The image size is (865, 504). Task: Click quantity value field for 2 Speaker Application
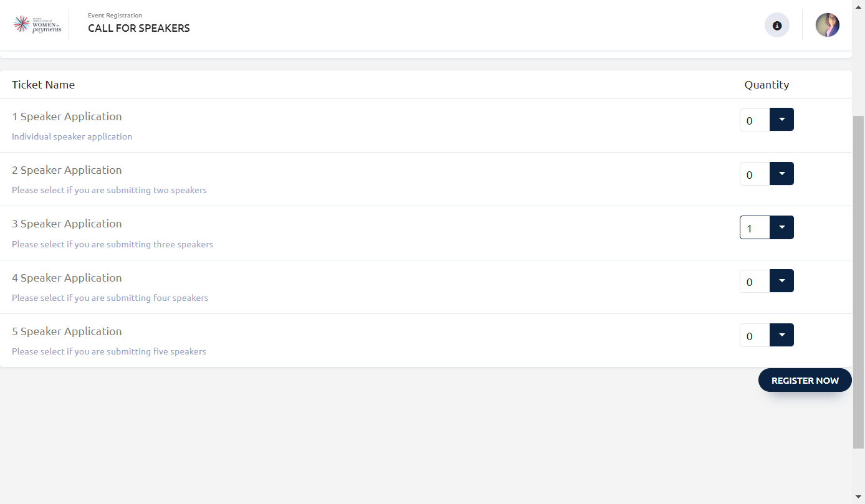[x=755, y=174]
